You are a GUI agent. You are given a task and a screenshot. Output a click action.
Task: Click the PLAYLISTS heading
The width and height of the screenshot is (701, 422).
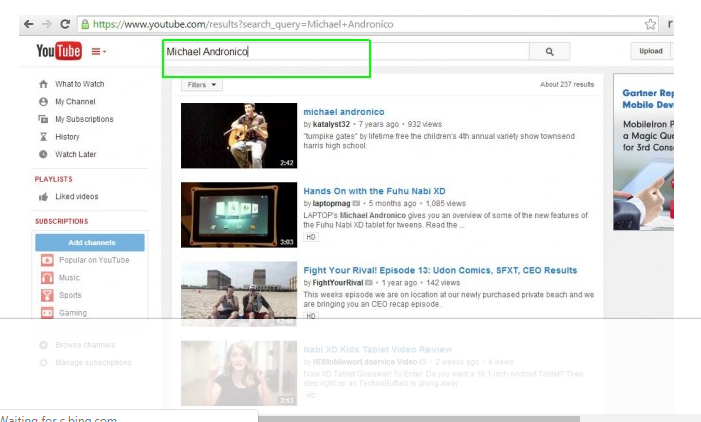54,179
